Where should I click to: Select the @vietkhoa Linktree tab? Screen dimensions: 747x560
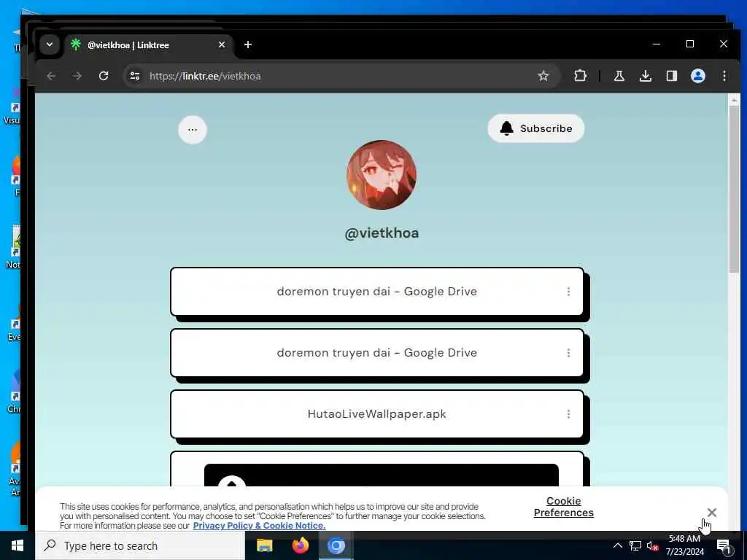pyautogui.click(x=147, y=44)
